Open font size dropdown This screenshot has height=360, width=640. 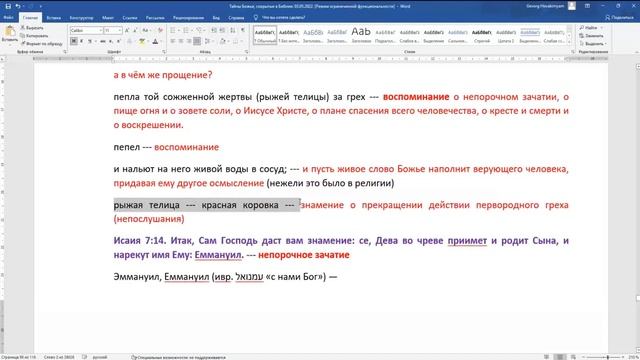click(119, 30)
